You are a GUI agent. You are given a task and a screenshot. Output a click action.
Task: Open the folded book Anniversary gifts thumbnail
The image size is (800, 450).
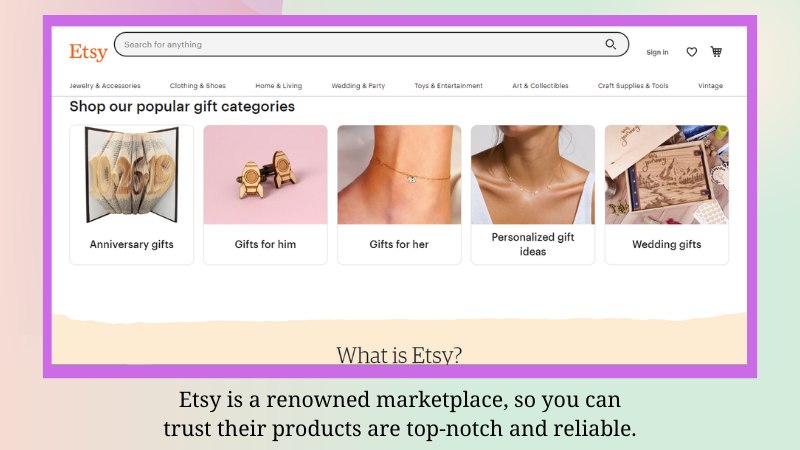tap(132, 174)
